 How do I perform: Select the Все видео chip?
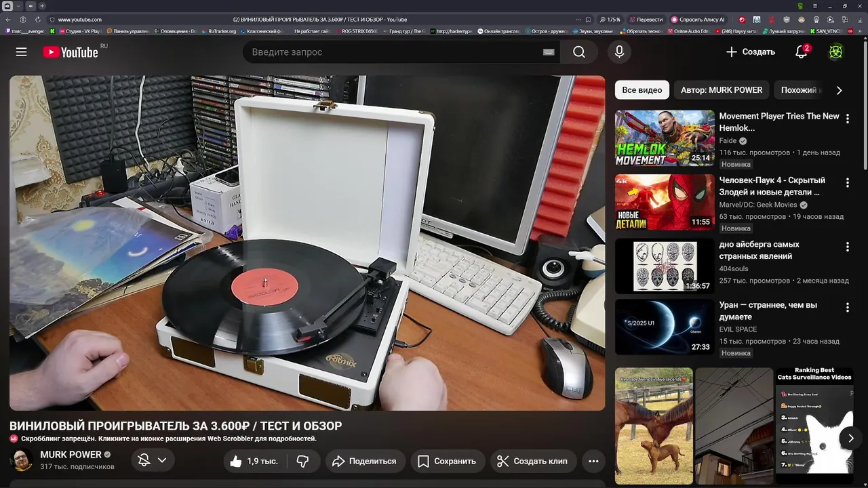click(642, 90)
